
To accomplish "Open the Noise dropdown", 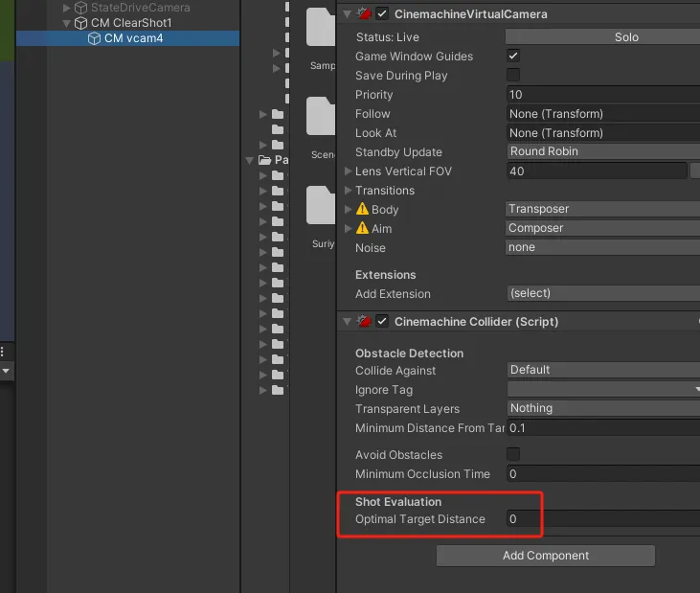I will pos(602,247).
